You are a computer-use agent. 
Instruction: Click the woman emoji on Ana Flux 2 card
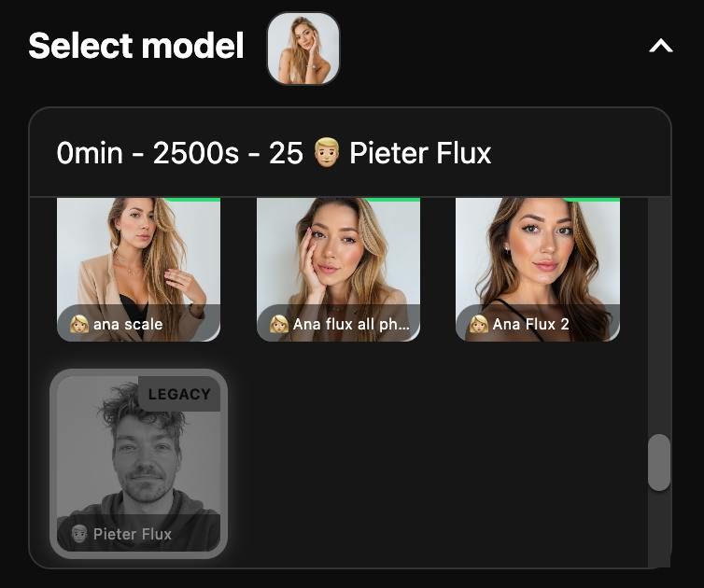tap(478, 324)
